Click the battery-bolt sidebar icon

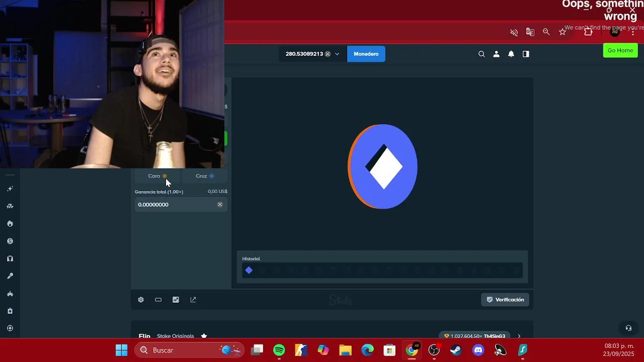click(x=10, y=311)
